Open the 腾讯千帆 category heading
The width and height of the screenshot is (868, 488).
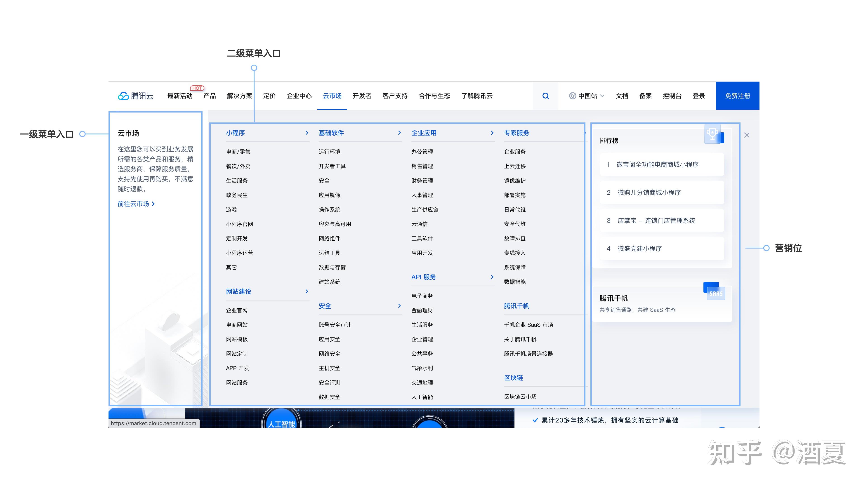click(x=517, y=306)
